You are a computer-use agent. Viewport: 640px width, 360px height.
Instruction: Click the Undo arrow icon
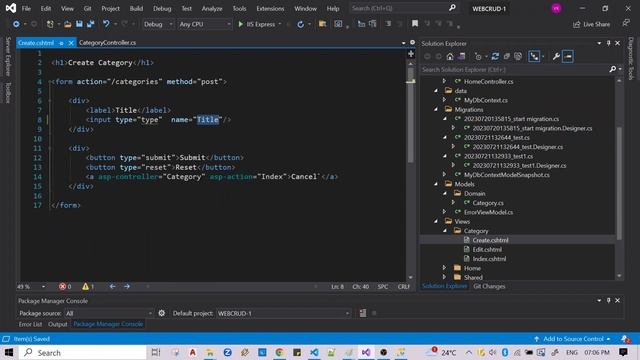(x=106, y=24)
